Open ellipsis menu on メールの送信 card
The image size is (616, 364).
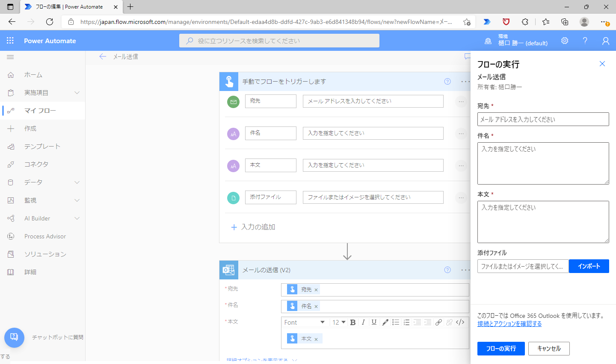[x=465, y=270]
